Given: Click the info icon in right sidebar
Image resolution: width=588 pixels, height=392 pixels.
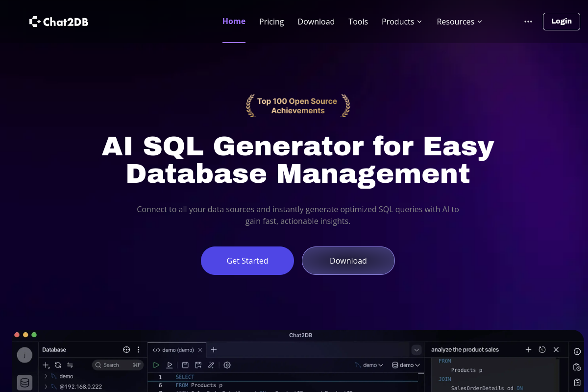Looking at the screenshot, I should 577,351.
